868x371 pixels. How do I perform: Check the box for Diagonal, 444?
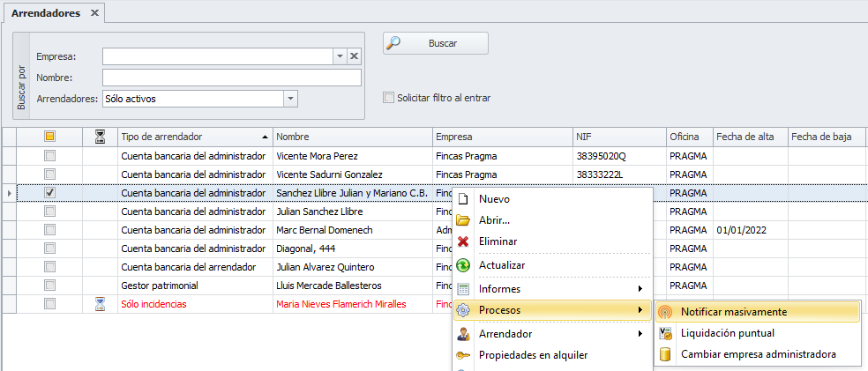(x=49, y=249)
